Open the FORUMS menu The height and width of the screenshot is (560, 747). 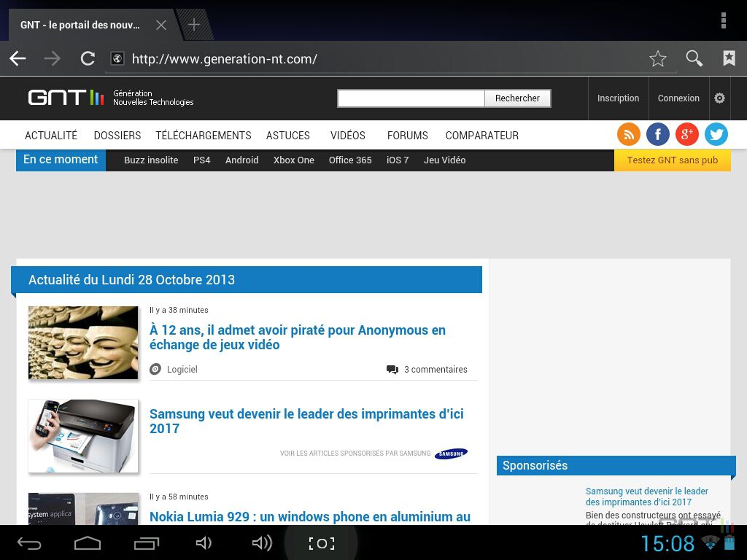407,135
